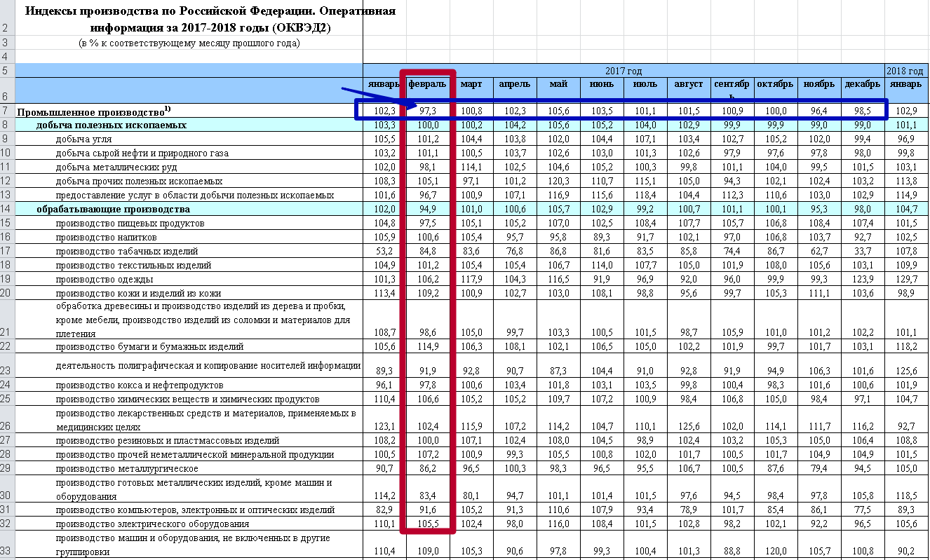The width and height of the screenshot is (930, 560).
Task: Click добыча угля July value 107,1
Action: click(x=645, y=139)
